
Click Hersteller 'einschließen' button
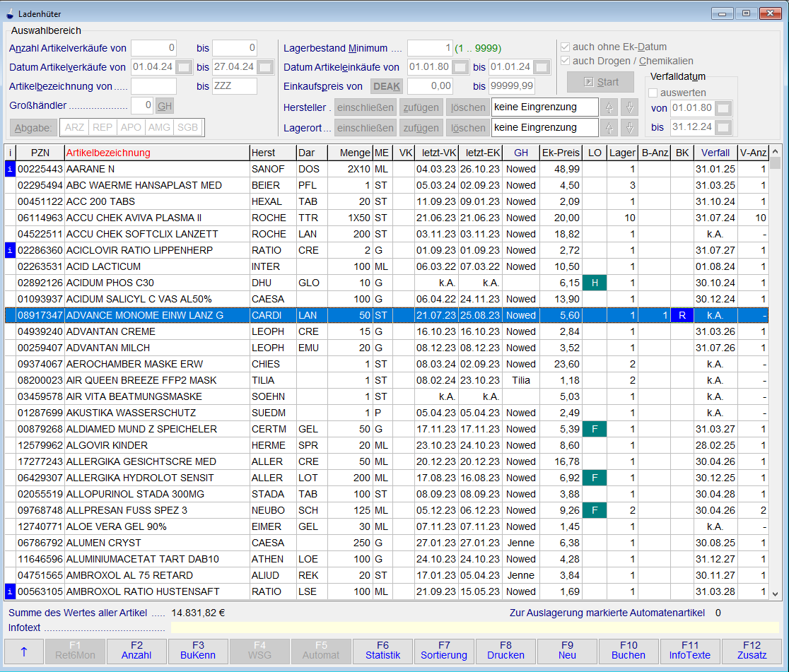pos(365,108)
